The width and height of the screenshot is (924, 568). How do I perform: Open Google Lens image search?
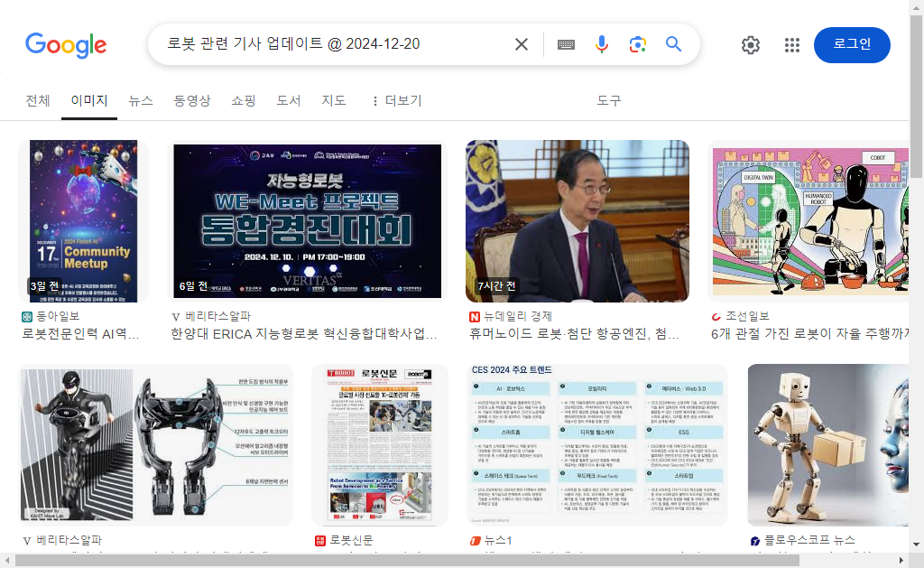click(638, 44)
